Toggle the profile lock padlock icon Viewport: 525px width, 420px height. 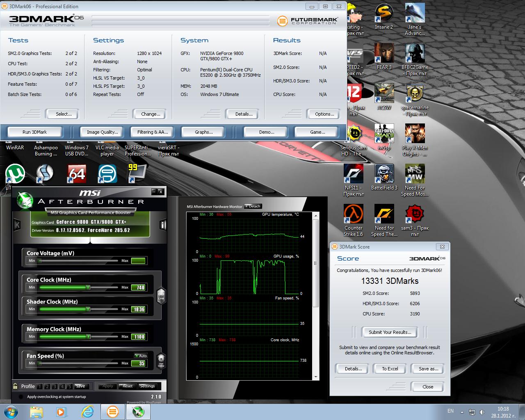[x=16, y=386]
